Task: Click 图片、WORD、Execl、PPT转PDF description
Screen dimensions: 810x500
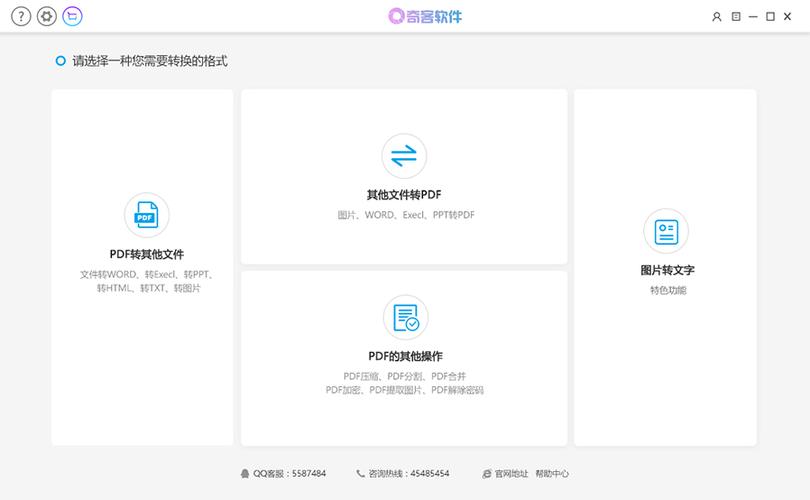Action: 406,215
